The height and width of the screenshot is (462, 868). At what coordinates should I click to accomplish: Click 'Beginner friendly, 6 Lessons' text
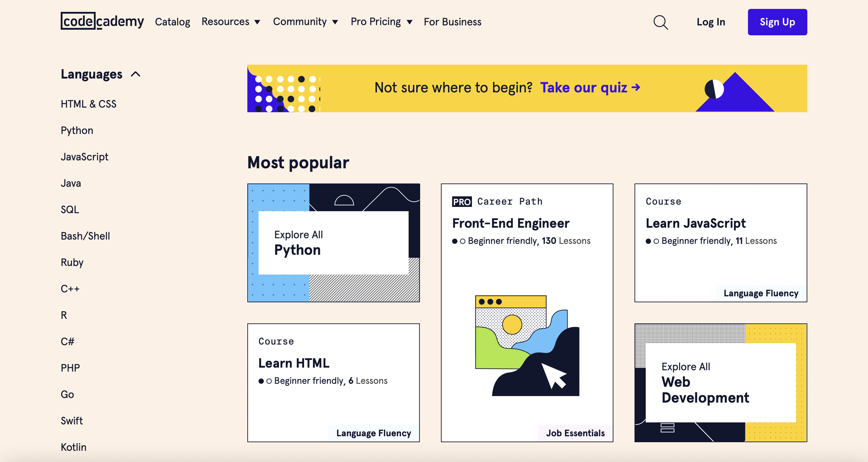pos(331,381)
